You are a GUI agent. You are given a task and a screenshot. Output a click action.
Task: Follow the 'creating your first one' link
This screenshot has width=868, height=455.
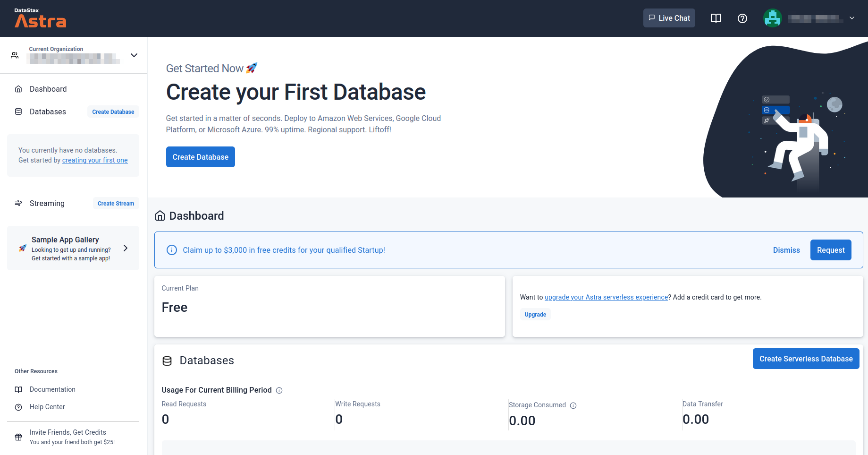(x=95, y=160)
